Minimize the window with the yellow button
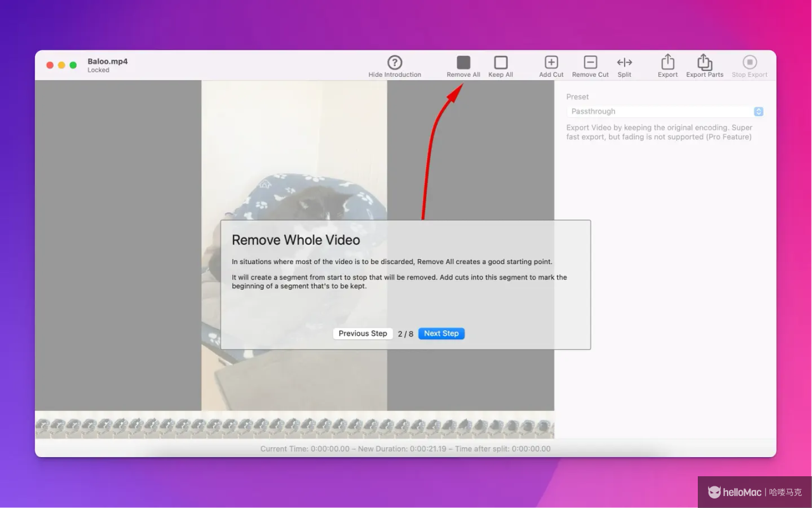 coord(62,65)
